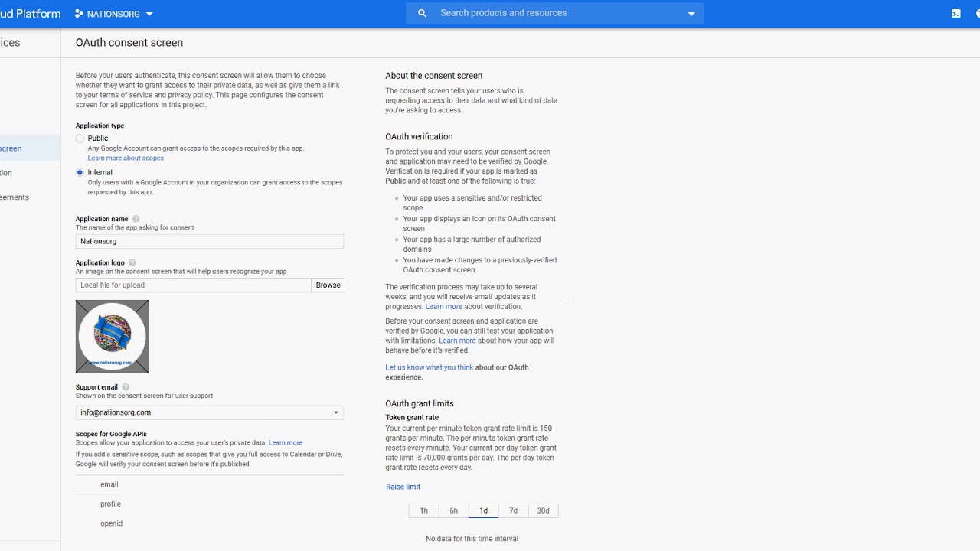Select the 7d time interval tab
The width and height of the screenshot is (980, 551).
(513, 510)
